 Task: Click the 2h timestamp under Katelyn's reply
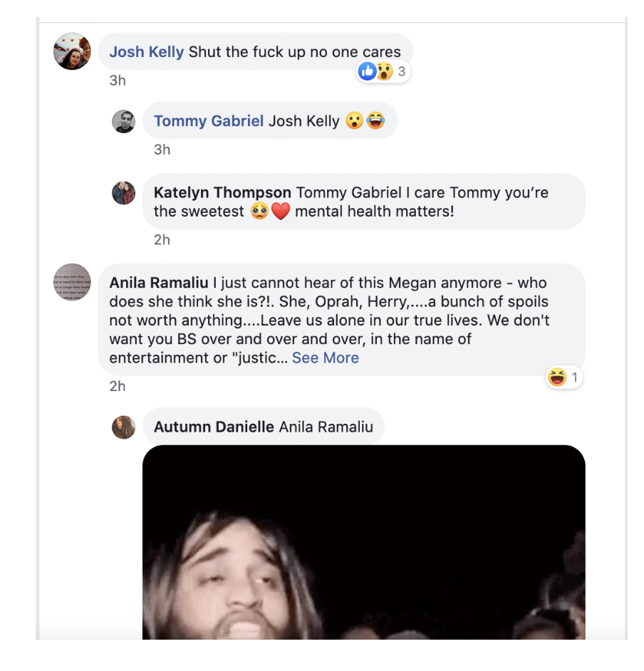tap(162, 239)
